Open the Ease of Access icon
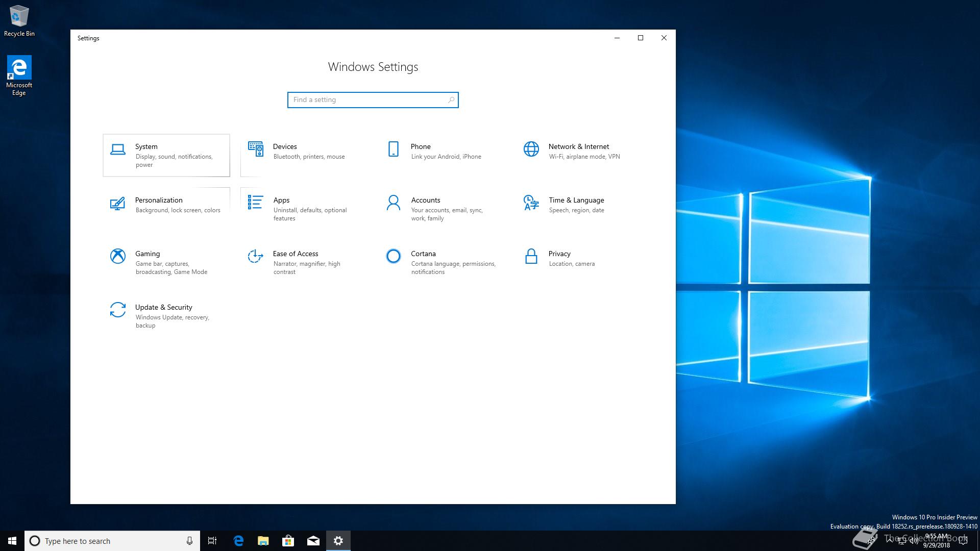980x551 pixels. (x=256, y=256)
